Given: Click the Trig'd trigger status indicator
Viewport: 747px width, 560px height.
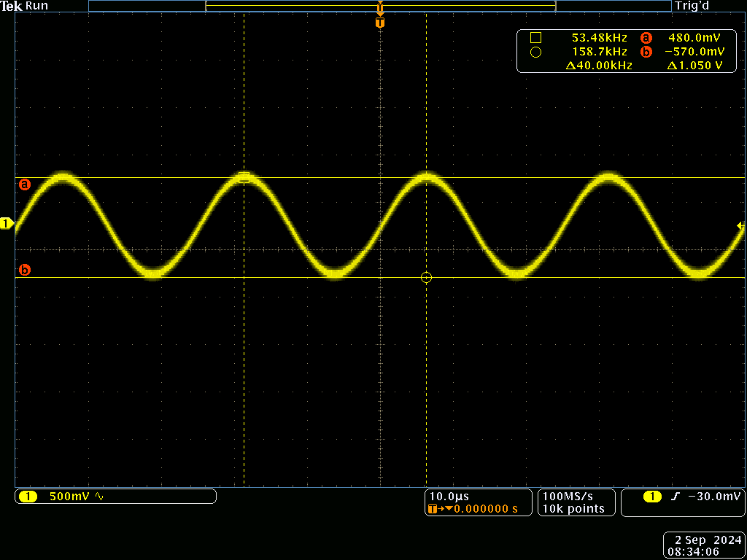Looking at the screenshot, I should coord(692,6).
